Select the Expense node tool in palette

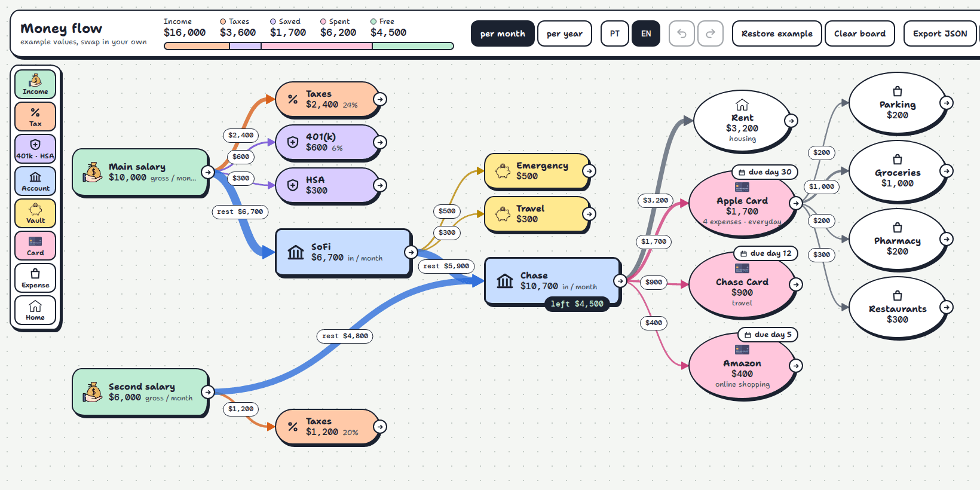pyautogui.click(x=35, y=278)
